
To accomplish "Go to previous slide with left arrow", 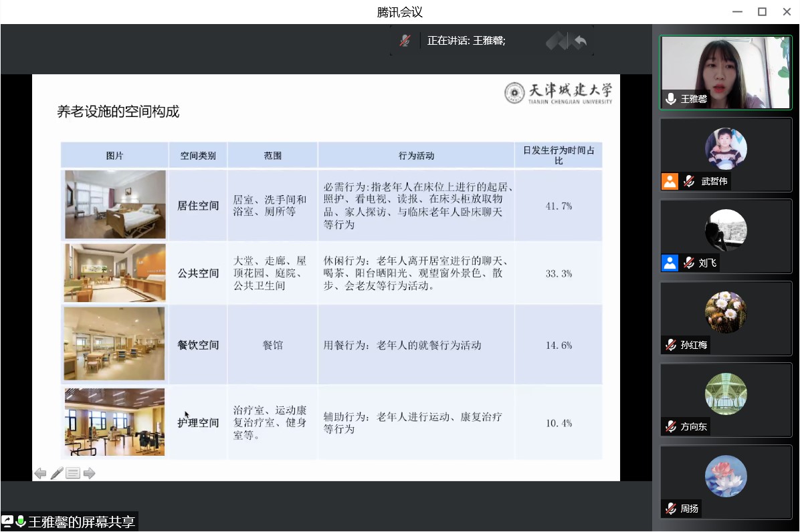I will point(40,473).
